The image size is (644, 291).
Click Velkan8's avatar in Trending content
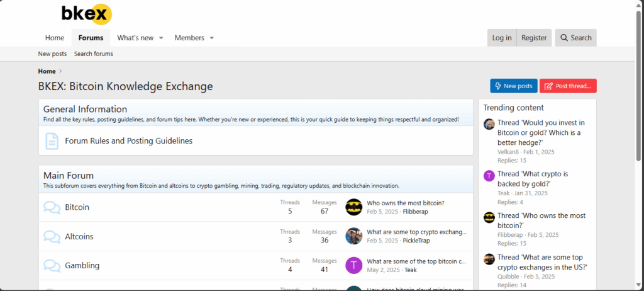489,124
